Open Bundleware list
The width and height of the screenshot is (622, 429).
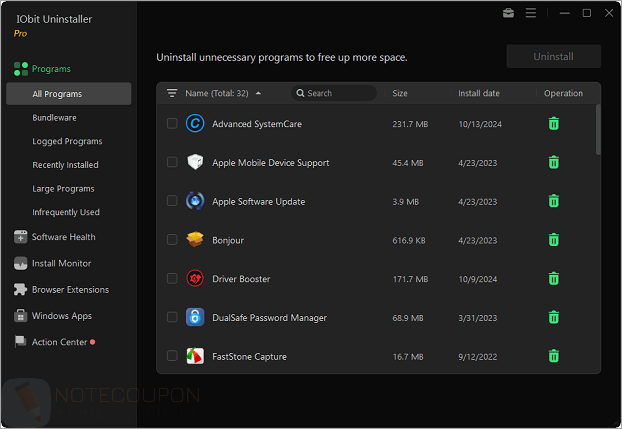pos(54,118)
